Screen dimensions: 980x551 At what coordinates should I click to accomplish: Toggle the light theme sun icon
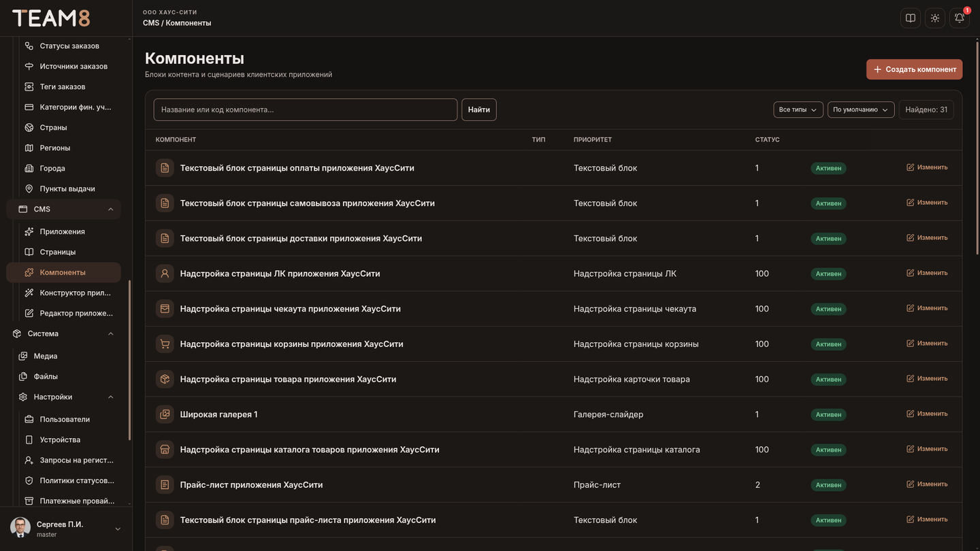935,18
